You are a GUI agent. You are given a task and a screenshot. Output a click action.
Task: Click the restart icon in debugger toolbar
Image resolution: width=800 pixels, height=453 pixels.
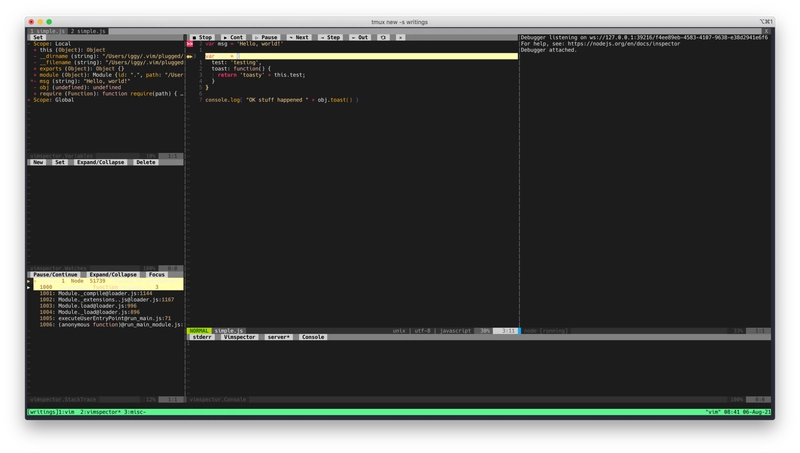coord(383,37)
